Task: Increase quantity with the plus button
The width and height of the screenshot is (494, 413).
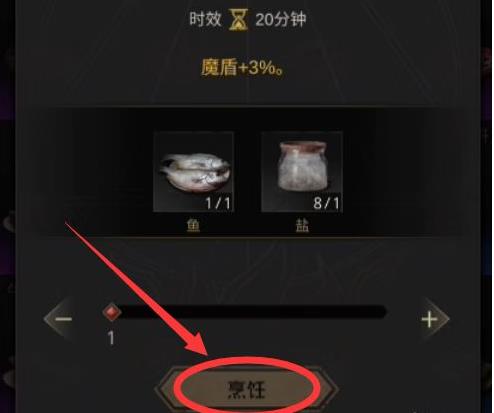Action: pos(429,319)
